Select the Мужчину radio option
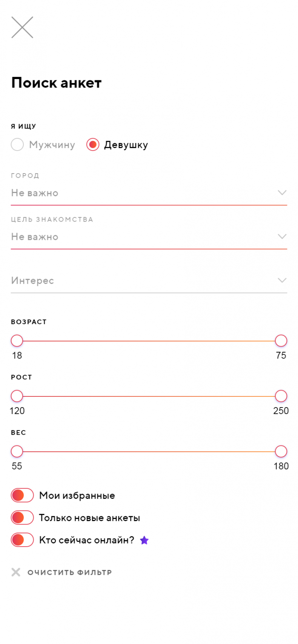Screen dimensions: 298x644 tap(17, 145)
